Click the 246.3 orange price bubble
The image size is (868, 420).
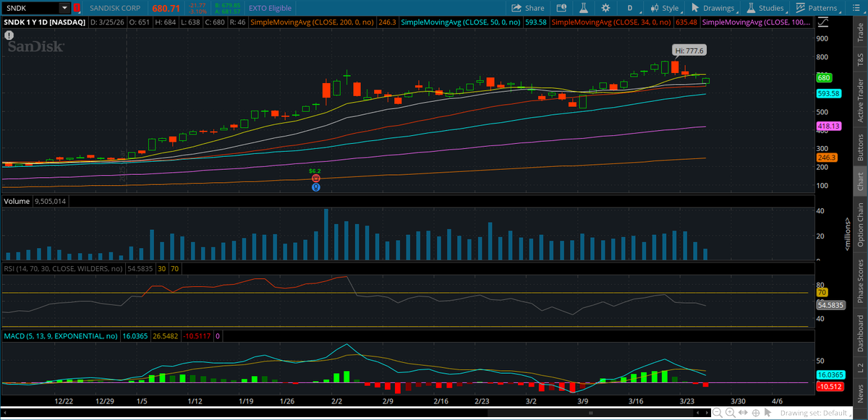825,157
